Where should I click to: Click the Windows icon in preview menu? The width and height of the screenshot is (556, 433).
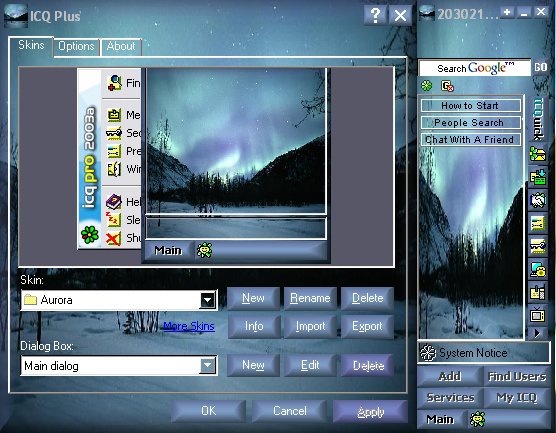tap(114, 169)
